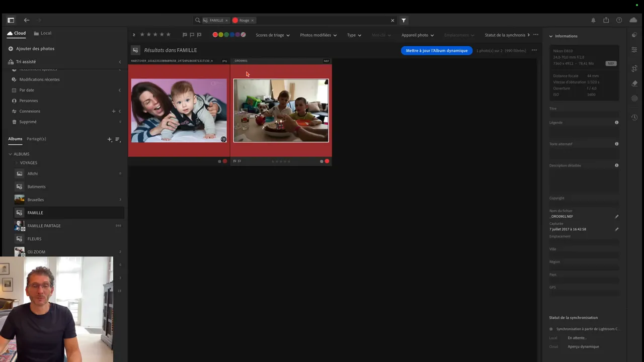Screen dimensions: 644x362
Task: Remove the Rouge filter chip
Action: 253,21
